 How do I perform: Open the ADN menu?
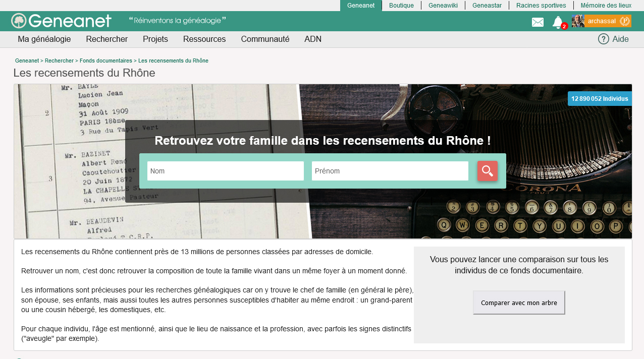313,39
